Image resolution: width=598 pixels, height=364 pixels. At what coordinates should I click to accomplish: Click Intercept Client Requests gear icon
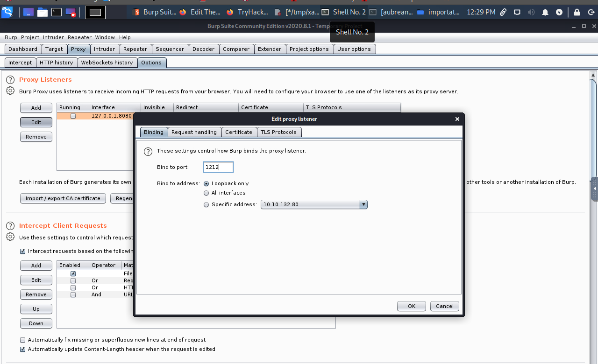point(10,237)
